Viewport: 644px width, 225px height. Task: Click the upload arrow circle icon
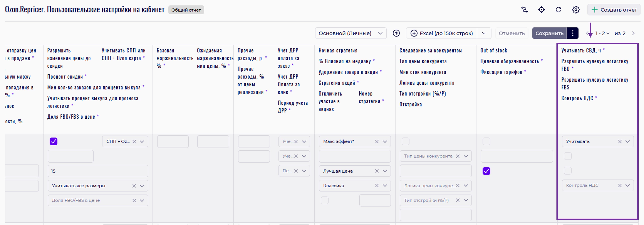point(396,33)
